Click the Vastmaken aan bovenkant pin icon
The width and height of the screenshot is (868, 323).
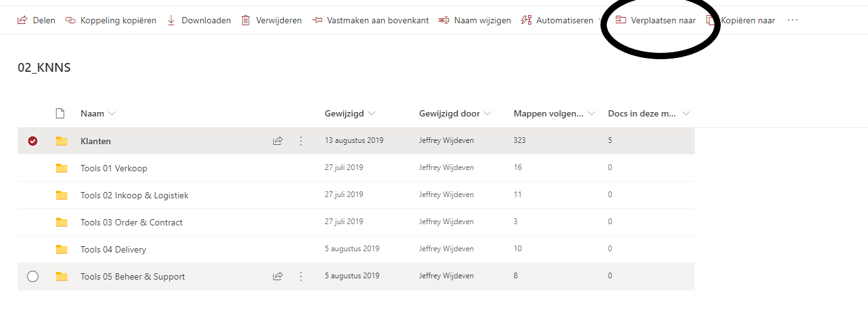(317, 20)
